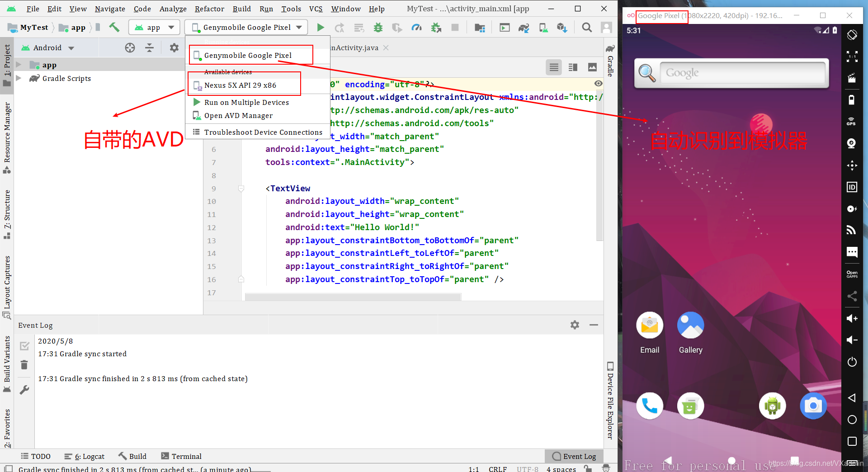Switch editor to Design view mode

592,67
